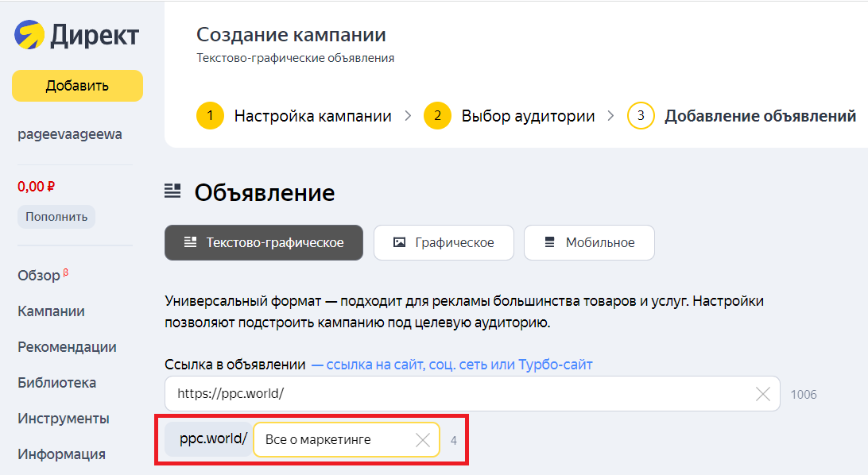Click the Универсальный формат description text

click(464, 312)
